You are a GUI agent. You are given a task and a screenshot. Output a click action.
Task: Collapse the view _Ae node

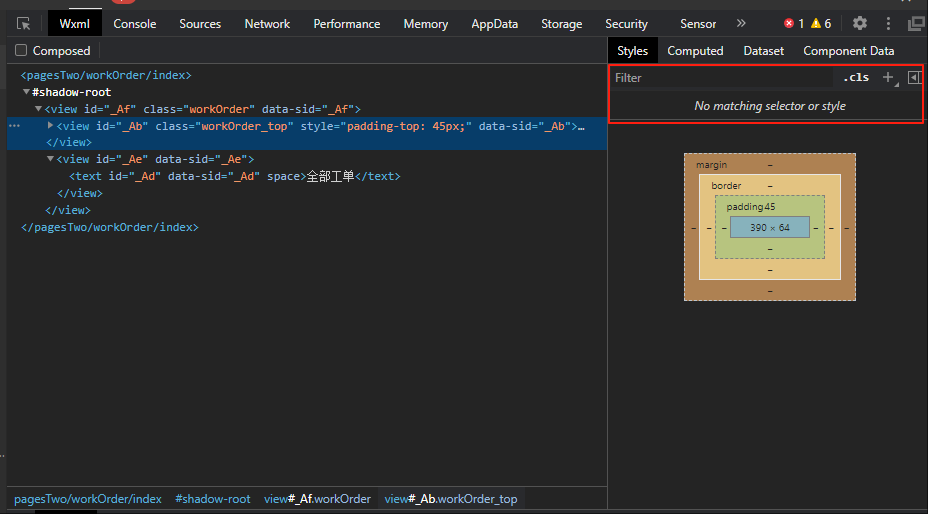point(50,159)
